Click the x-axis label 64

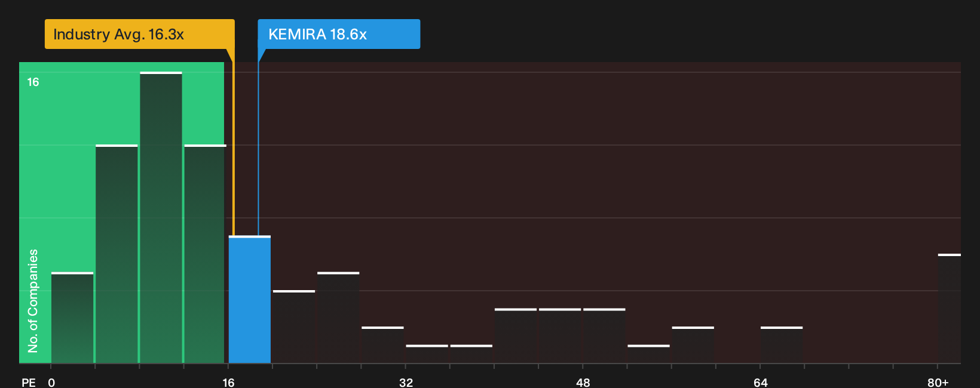pos(760,382)
